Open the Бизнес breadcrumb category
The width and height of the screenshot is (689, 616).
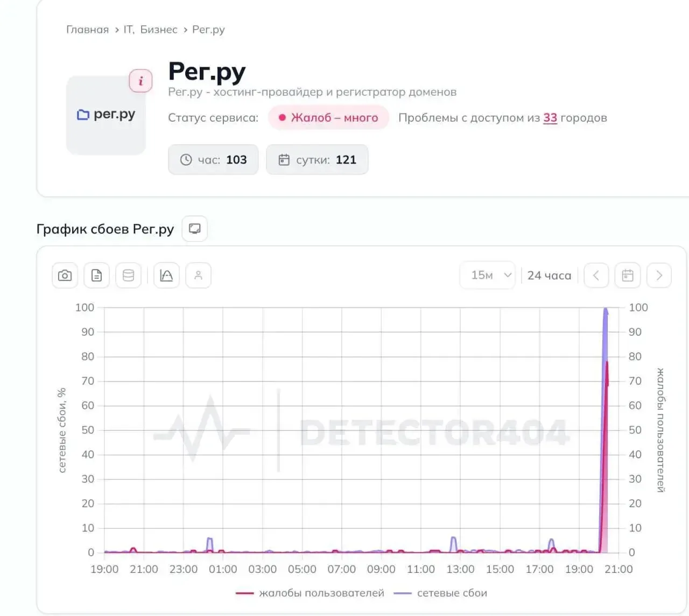click(159, 30)
